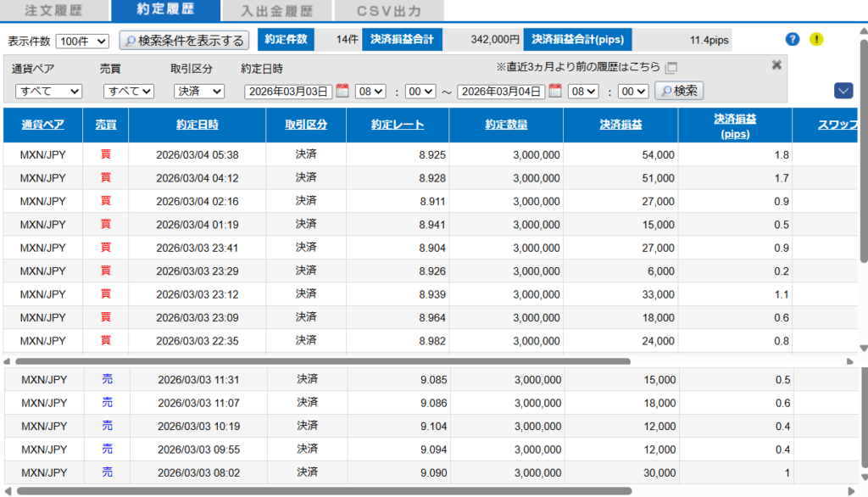Screen dimensions: 868x497
Task: Click the blue help question mark icon
Action: (x=793, y=39)
